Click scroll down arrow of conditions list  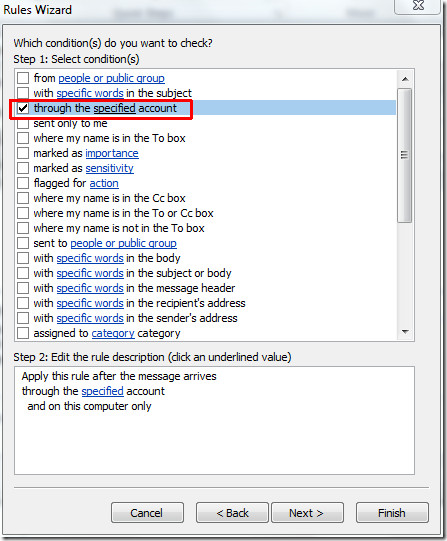tap(405, 332)
